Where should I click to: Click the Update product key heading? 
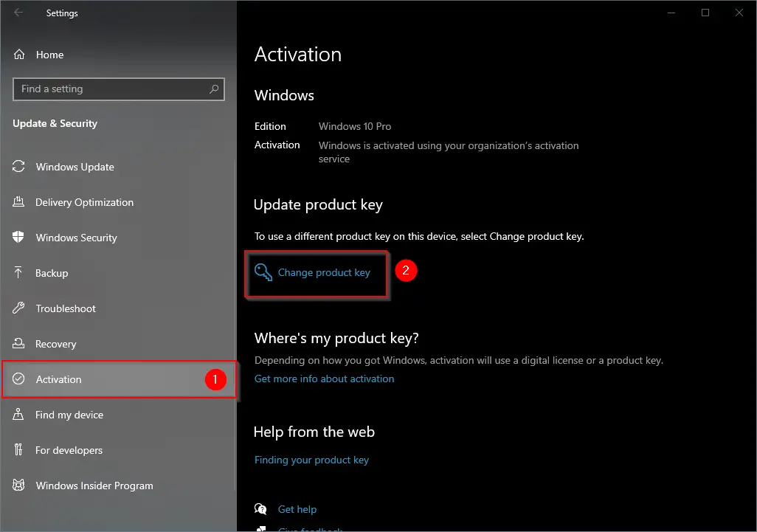(x=318, y=204)
